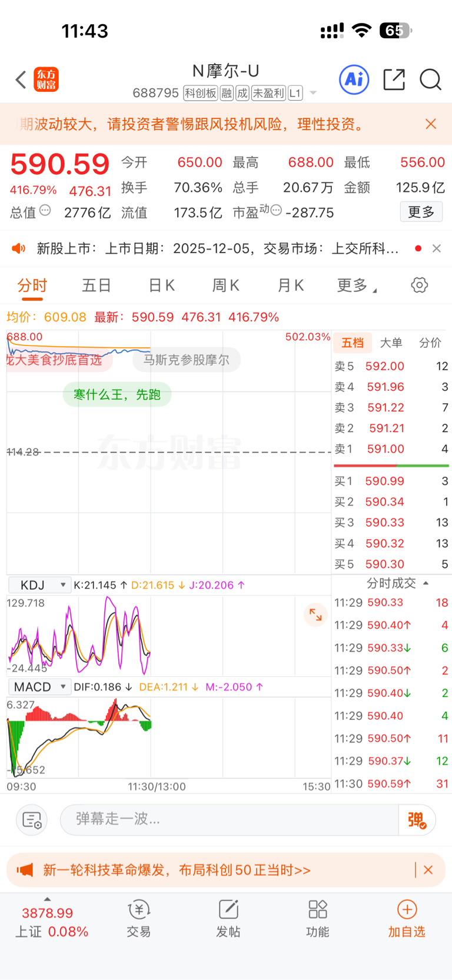This screenshot has width=452, height=980.
Task: Open 新一轮科技革命爆发 promotion link
Action: (177, 870)
